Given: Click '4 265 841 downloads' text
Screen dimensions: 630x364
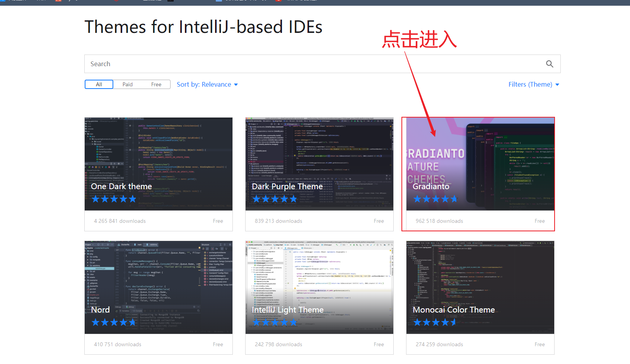Looking at the screenshot, I should (120, 221).
